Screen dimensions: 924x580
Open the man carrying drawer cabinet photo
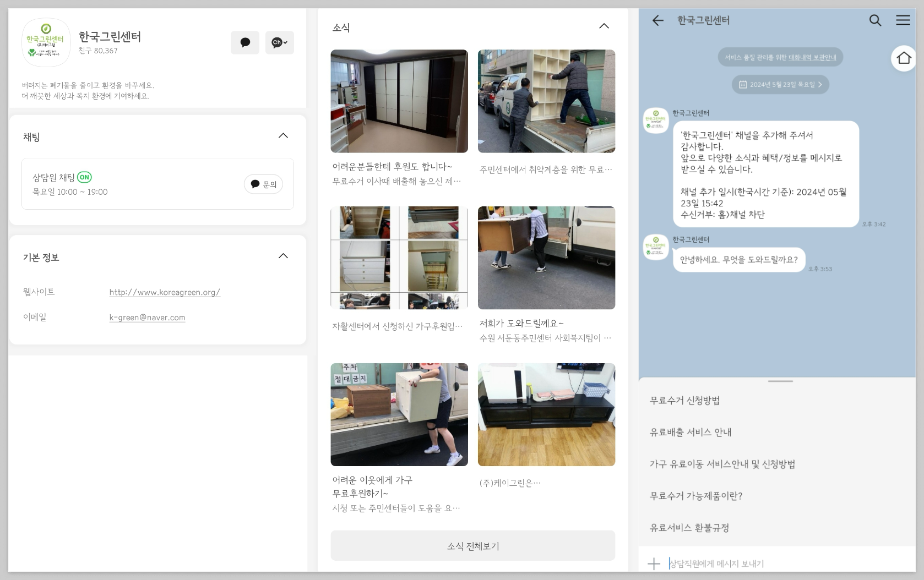(x=399, y=414)
